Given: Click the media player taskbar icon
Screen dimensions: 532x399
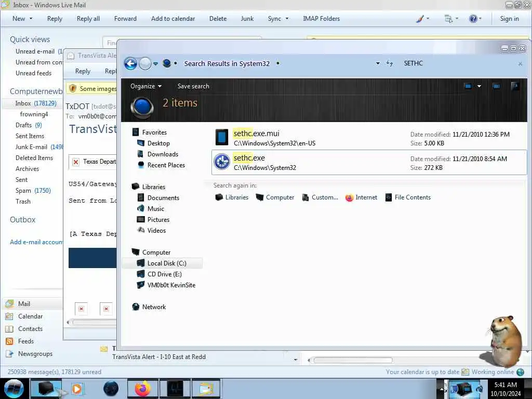Looking at the screenshot, I should [x=77, y=389].
